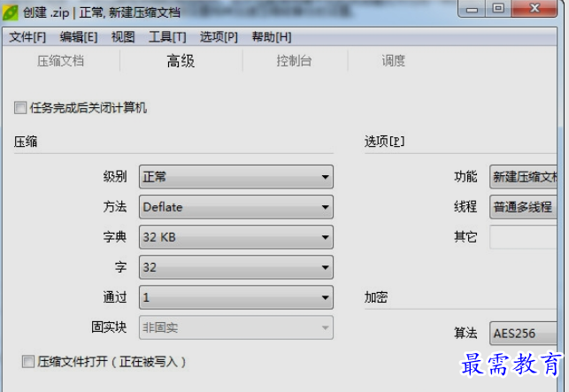Click the 方法 label
This screenshot has height=392, width=569.
click(x=115, y=207)
